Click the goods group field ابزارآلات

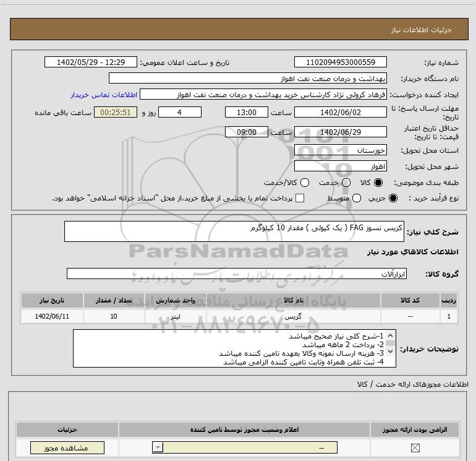pos(237,274)
